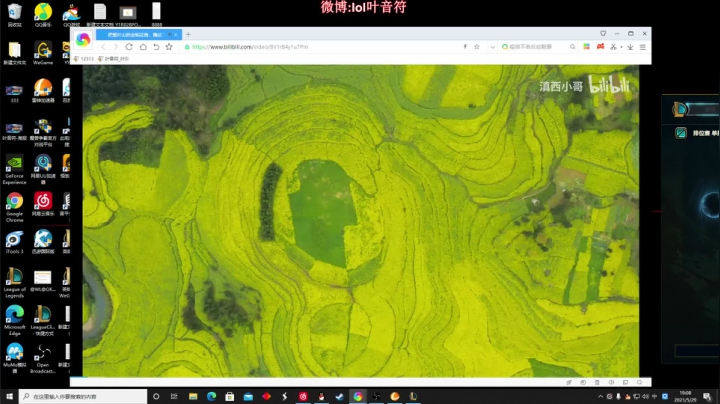Switch to League client on taskbar
720x404 pixels.
pyautogui.click(x=413, y=396)
